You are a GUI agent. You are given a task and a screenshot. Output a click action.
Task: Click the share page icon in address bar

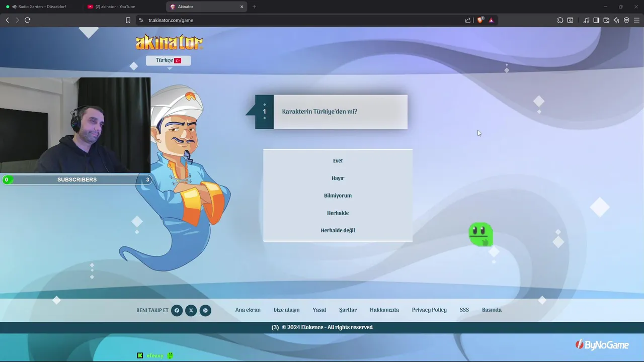(468, 20)
